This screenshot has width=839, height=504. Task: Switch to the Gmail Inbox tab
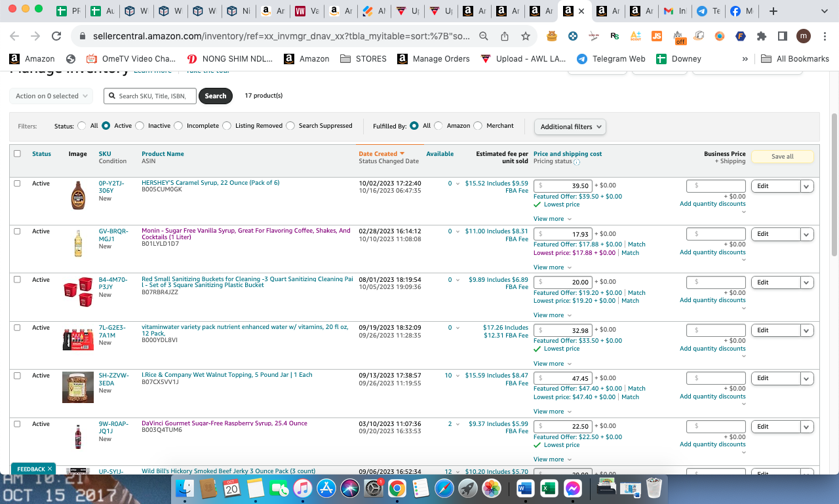(x=674, y=11)
